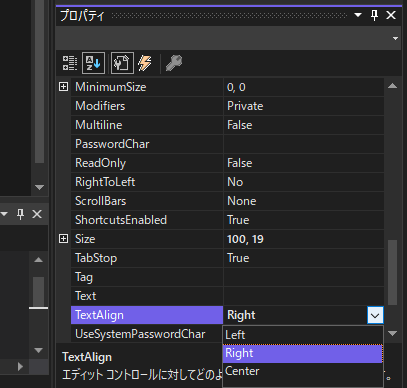Viewport: 407px width, 388px height.
Task: Select the ShortcutsEnabled property name
Action: [x=147, y=220]
